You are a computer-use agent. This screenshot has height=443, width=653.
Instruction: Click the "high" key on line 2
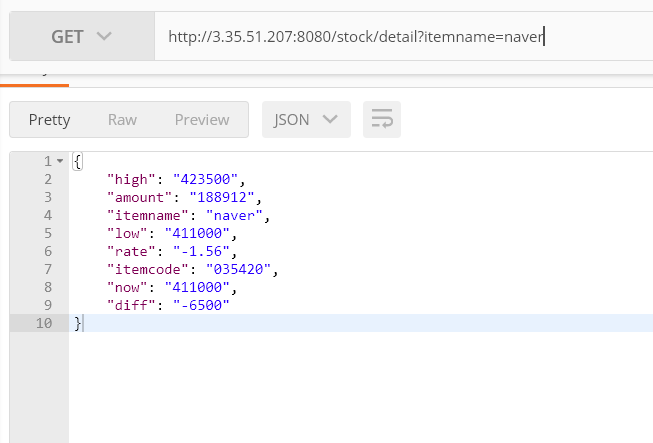pos(131,179)
